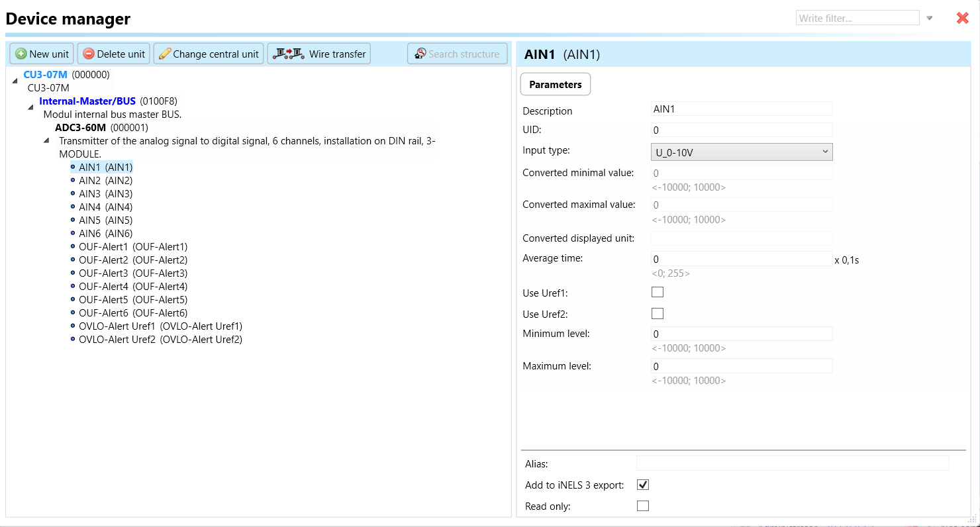
Task: Switch to the Parameters tab
Action: coord(555,85)
